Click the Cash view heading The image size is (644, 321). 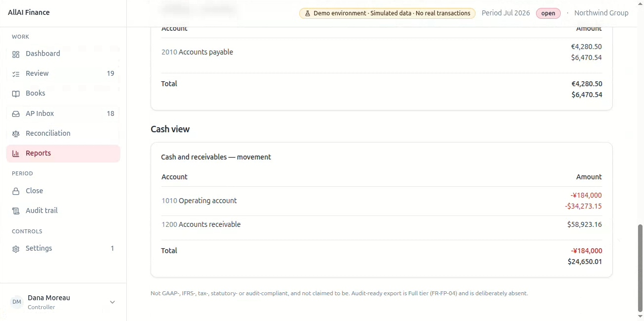170,129
